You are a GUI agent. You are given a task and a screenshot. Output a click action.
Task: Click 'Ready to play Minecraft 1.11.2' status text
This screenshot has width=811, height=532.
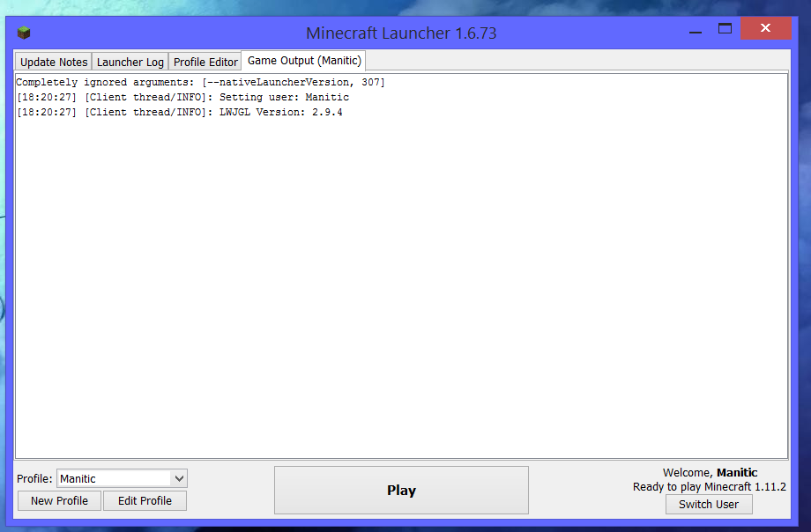(709, 487)
